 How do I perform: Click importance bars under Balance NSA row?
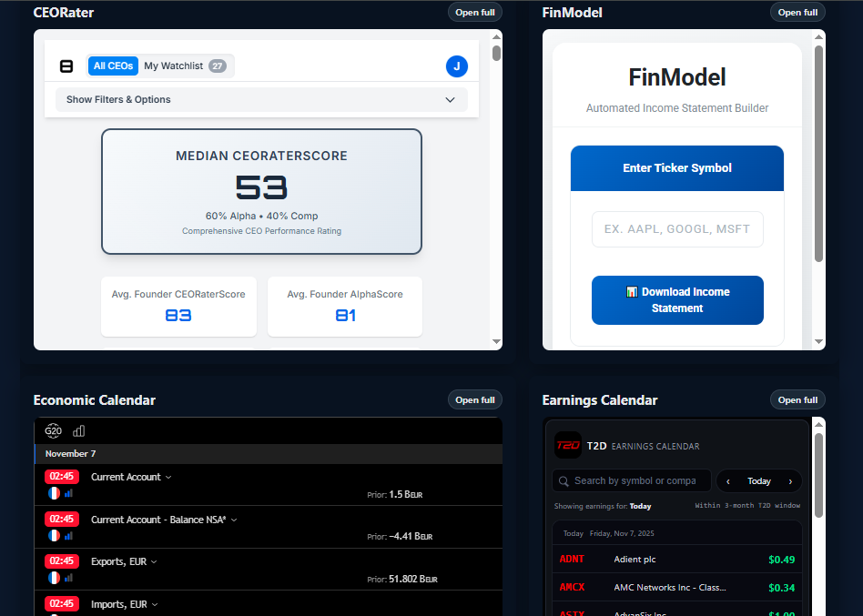coord(68,535)
